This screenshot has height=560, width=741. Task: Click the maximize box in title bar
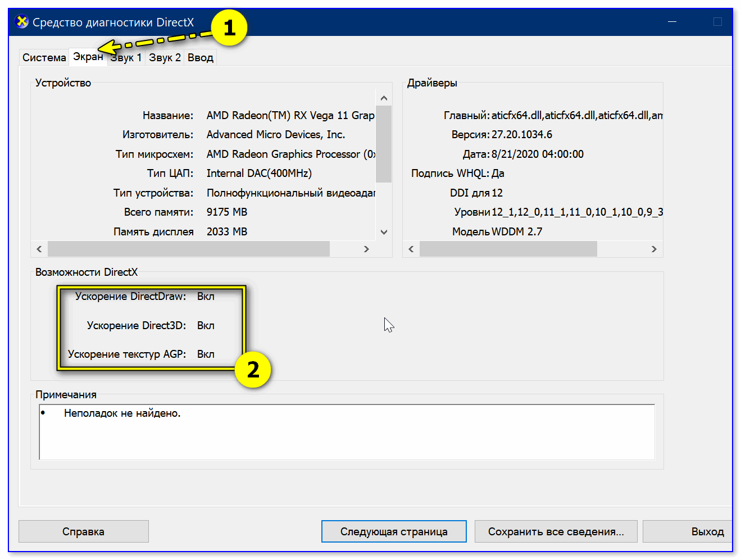717,21
